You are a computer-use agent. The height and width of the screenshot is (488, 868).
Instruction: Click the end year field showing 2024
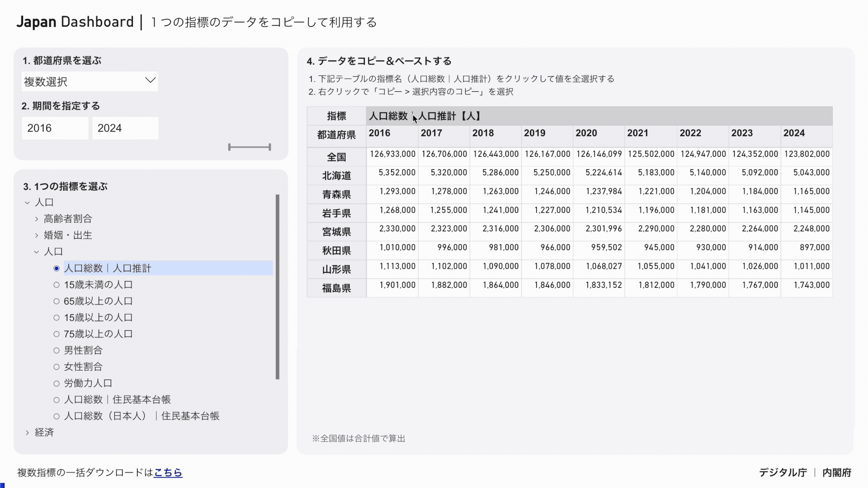point(125,128)
